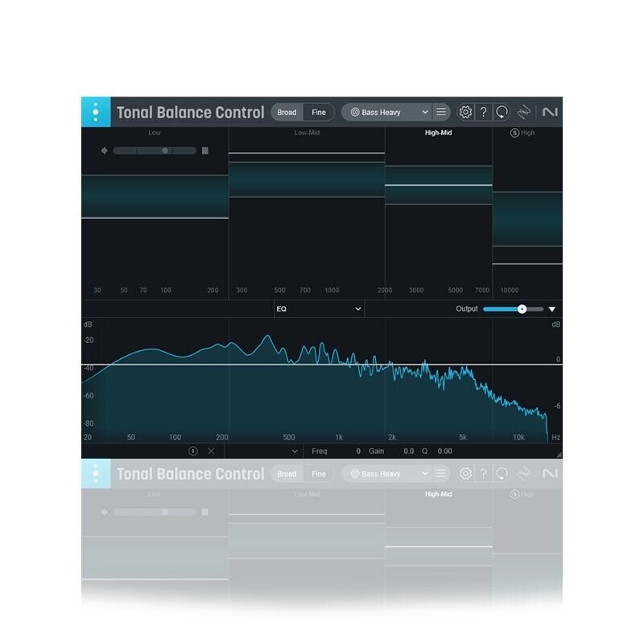Image resolution: width=644 pixels, height=644 pixels.
Task: Click the Native Instruments logo icon
Action: click(550, 112)
